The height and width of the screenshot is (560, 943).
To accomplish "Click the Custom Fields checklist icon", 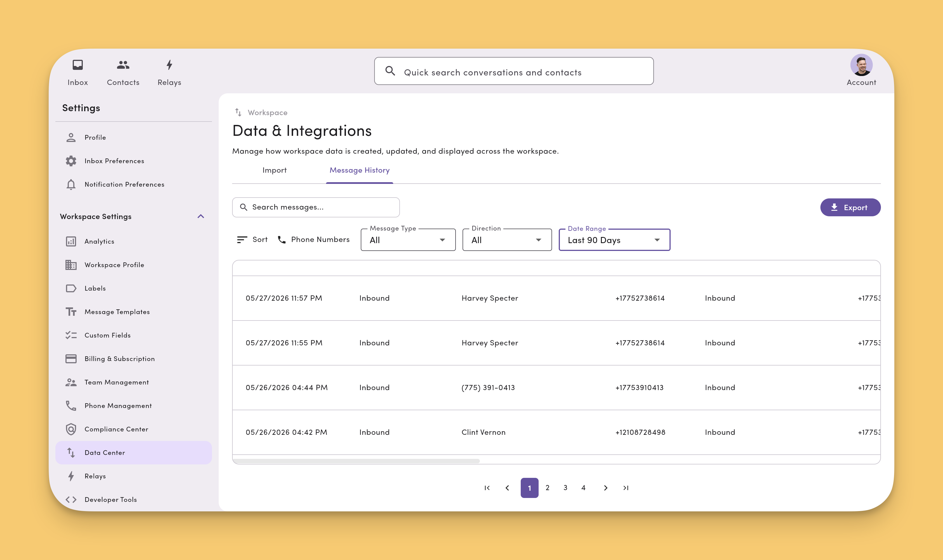I will tap(71, 335).
